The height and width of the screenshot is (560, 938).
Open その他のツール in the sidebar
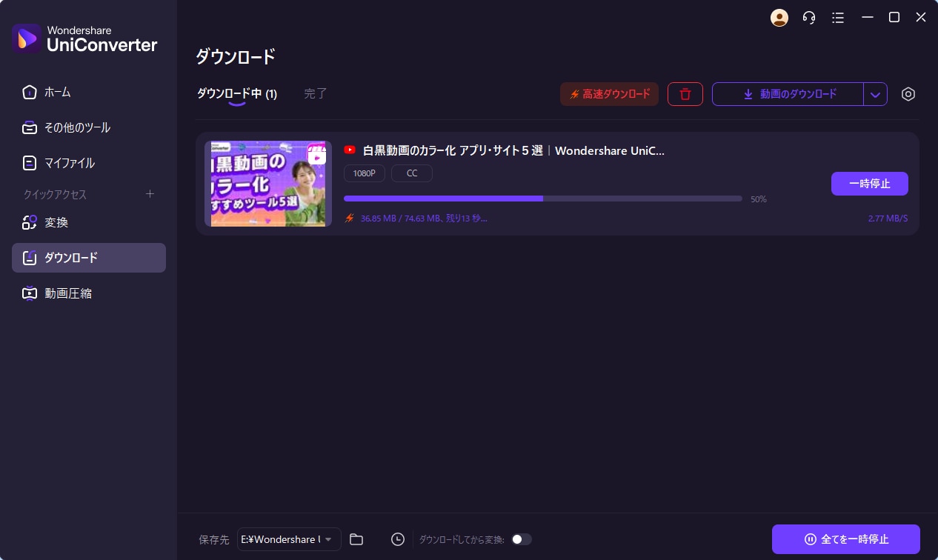[x=89, y=127]
